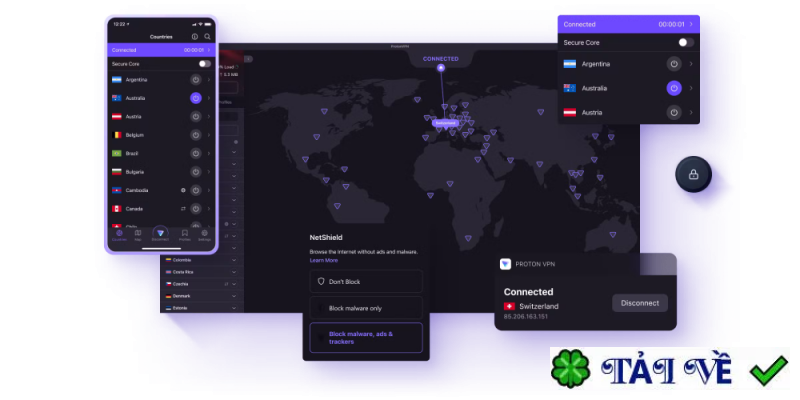Open the phone's Connected bar chevron
Image resolution: width=800 pixels, height=400 pixels.
click(209, 50)
